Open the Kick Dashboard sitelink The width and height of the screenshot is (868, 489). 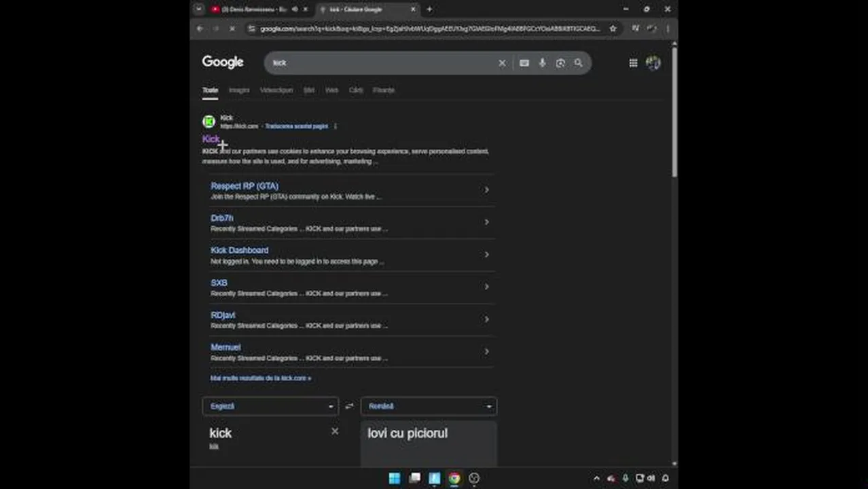click(239, 250)
